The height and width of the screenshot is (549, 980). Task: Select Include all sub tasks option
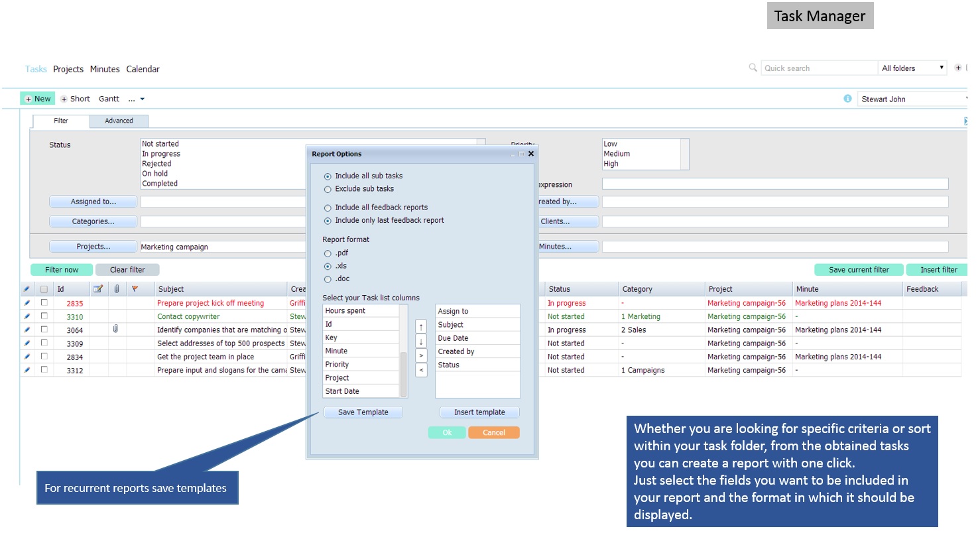point(328,176)
